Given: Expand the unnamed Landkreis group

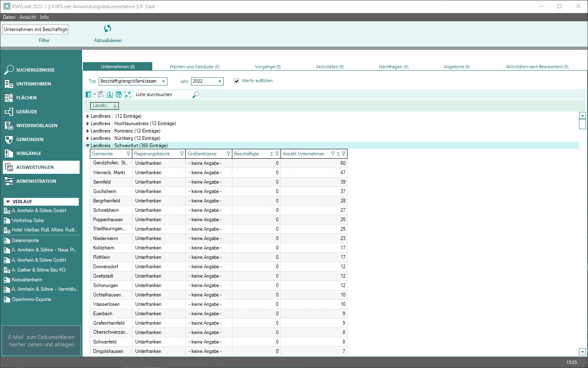Looking at the screenshot, I should (88, 116).
